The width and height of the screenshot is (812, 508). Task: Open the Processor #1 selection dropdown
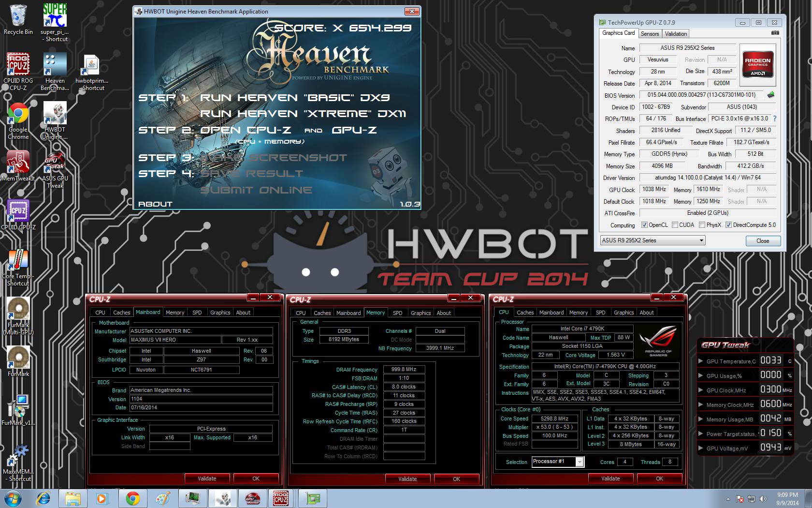pyautogui.click(x=558, y=462)
